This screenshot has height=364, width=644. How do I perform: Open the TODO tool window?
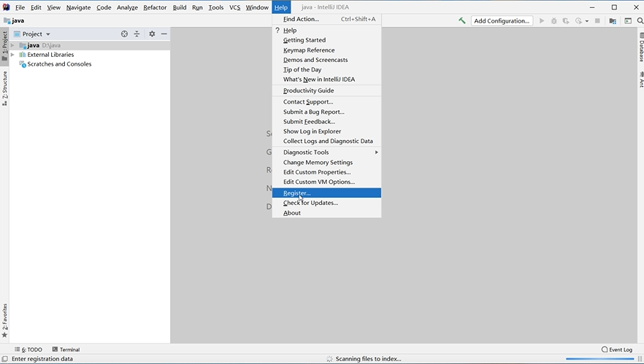(x=28, y=349)
